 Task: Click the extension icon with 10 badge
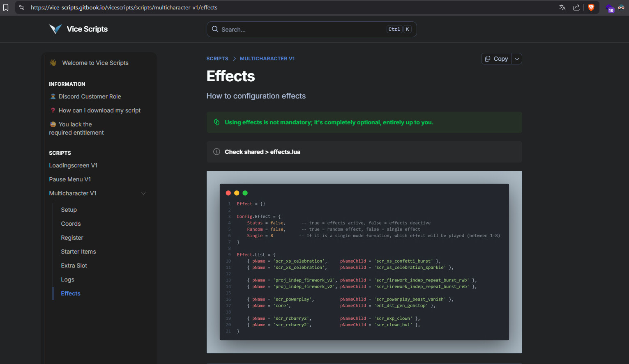pos(610,8)
